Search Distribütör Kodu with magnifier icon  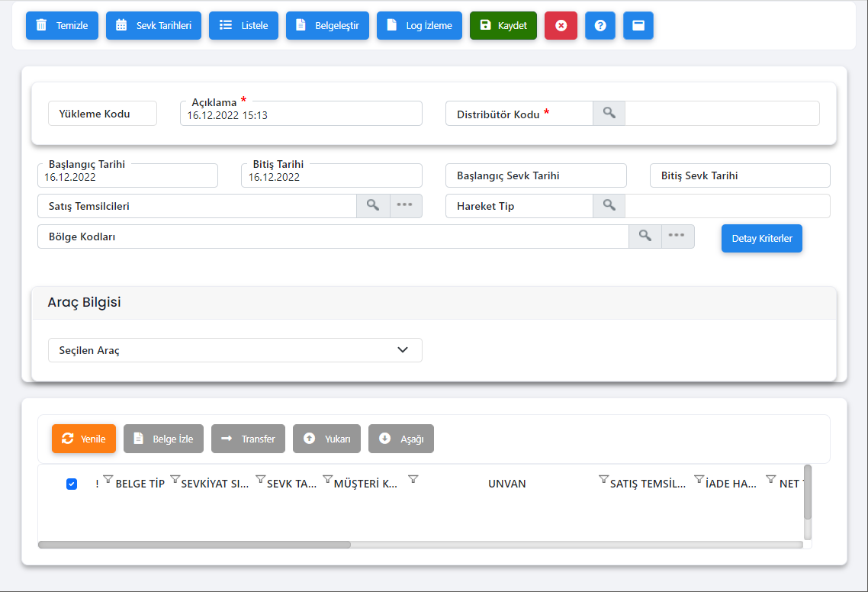click(609, 113)
